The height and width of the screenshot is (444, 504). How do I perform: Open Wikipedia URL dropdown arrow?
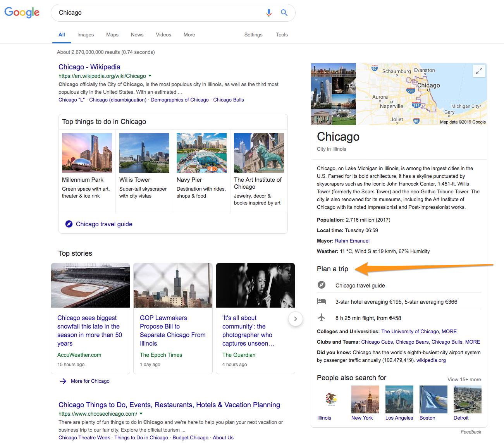pyautogui.click(x=150, y=76)
